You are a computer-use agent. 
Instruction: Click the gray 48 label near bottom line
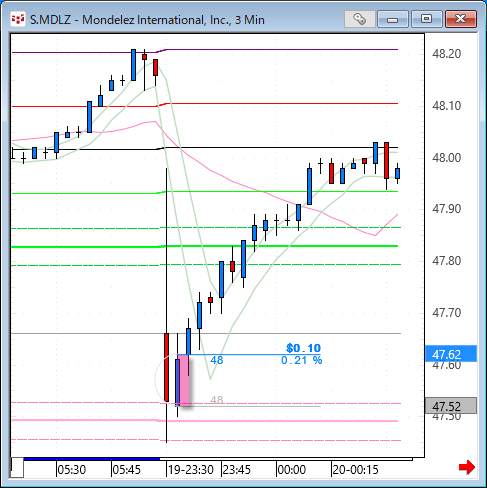point(217,400)
